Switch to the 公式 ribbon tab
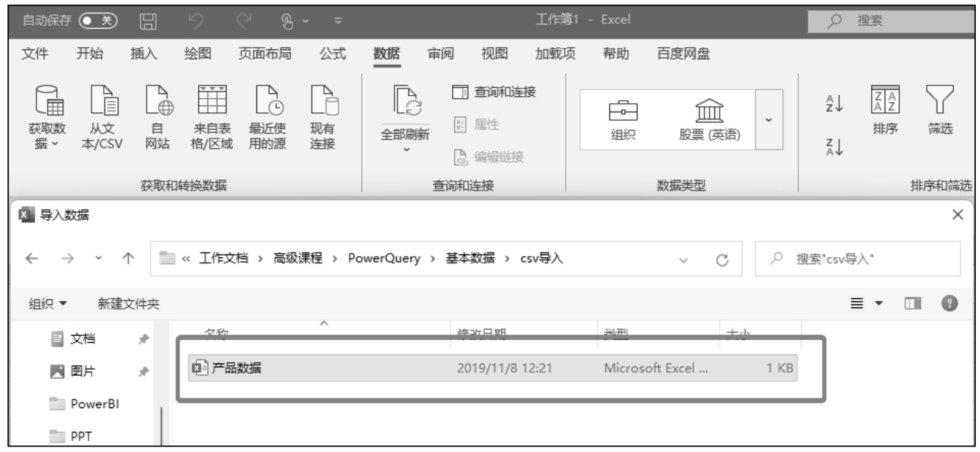Image resolution: width=980 pixels, height=452 pixels. coord(333,54)
